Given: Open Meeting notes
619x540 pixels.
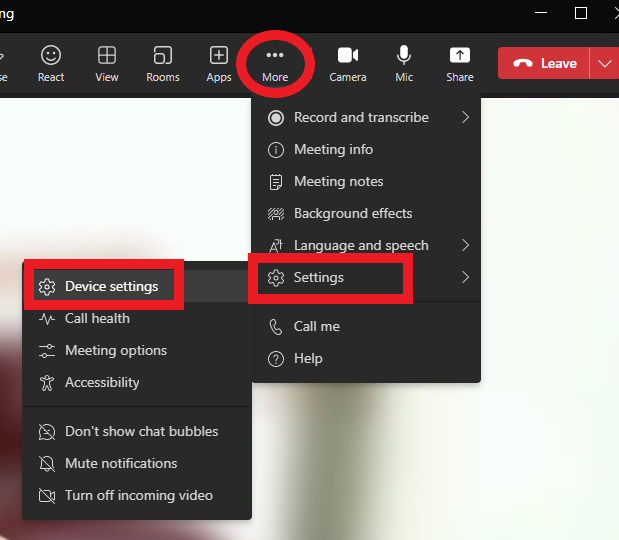Looking at the screenshot, I should click(366, 182).
